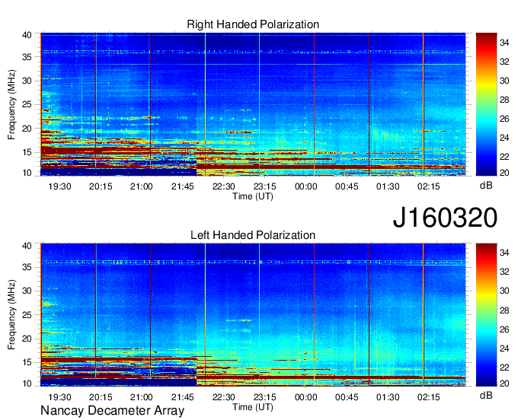The width and height of the screenshot is (518, 420).
Task: Click the 20 dB label on right-handed color bar
Action: pos(504,173)
